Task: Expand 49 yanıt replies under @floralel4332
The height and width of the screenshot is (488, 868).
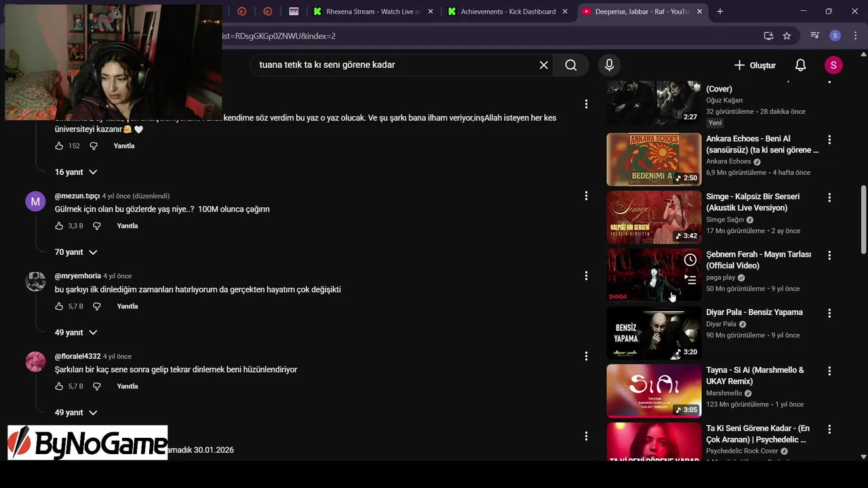Action: (x=76, y=413)
